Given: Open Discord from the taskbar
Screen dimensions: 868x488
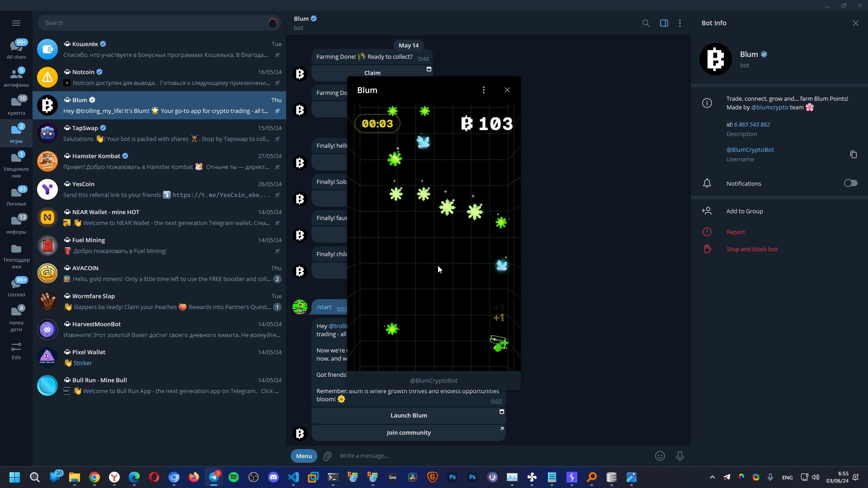Looking at the screenshot, I should tap(274, 478).
